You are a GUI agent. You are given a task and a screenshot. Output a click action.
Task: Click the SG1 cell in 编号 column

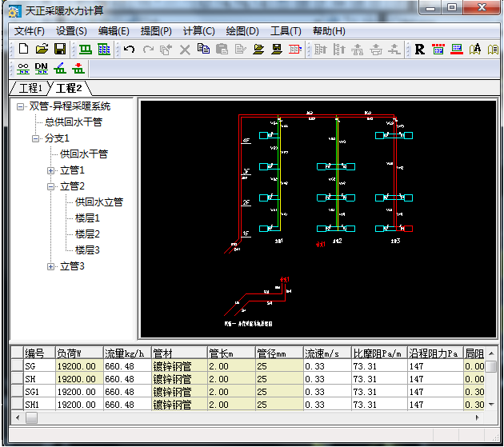(39, 392)
